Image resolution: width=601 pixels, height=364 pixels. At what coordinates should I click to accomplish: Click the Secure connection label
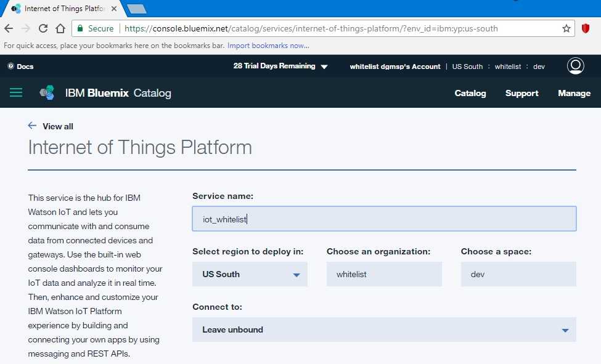(101, 28)
